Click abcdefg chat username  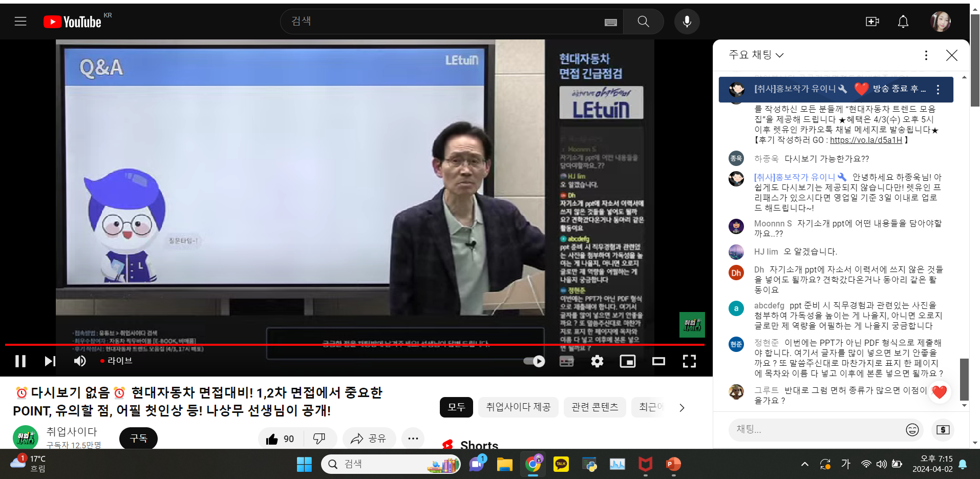point(769,305)
